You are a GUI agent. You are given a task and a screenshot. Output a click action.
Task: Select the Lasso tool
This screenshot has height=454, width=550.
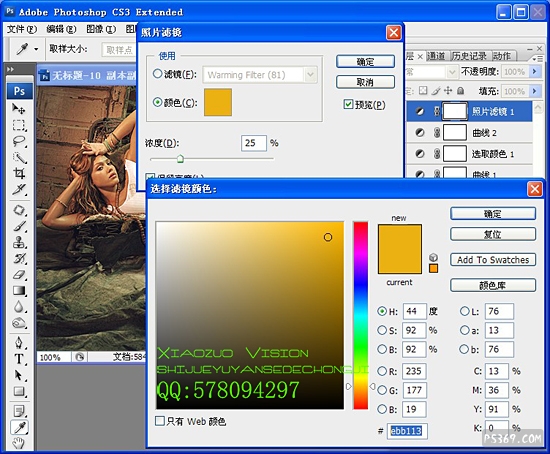[x=19, y=141]
